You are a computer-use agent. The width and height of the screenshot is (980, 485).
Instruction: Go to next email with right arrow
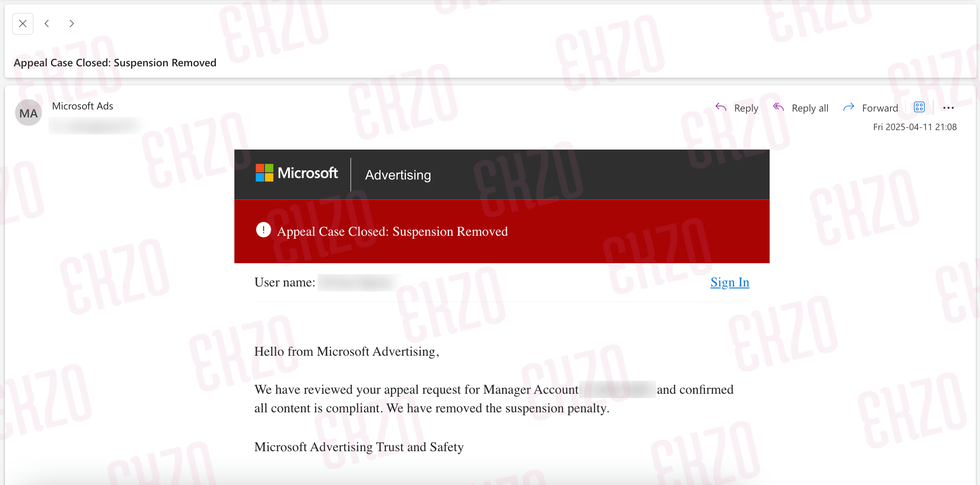[x=71, y=24]
